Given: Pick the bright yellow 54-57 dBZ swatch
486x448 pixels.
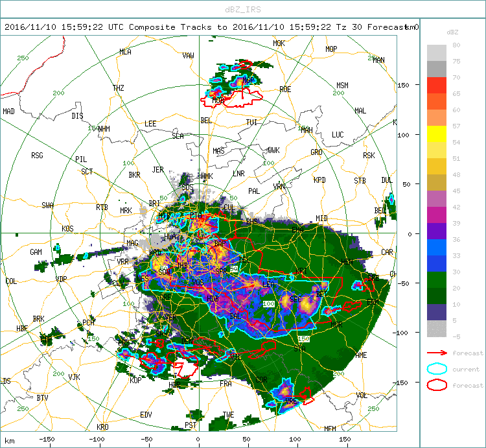Looking at the screenshot, I should (437, 134).
